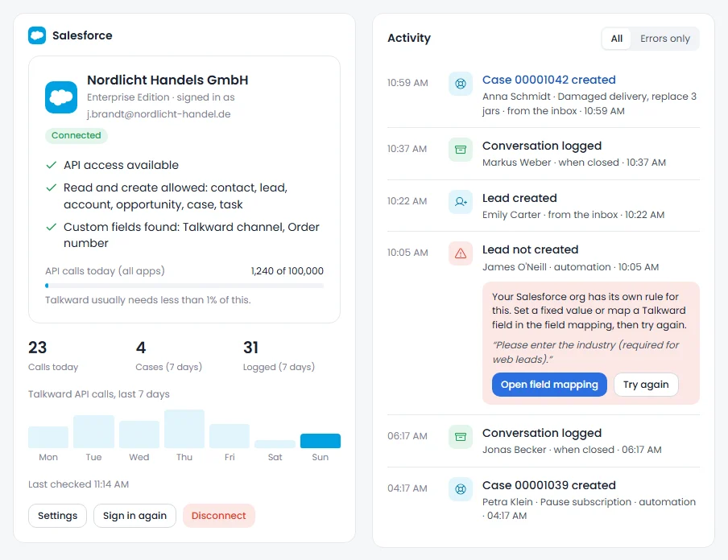
Task: Open Salesforce Settings
Action: (57, 516)
